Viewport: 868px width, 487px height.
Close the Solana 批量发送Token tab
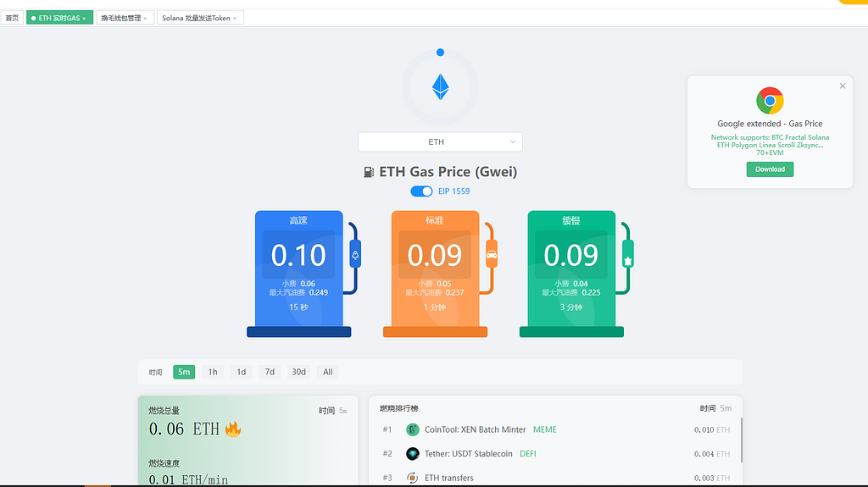[235, 18]
